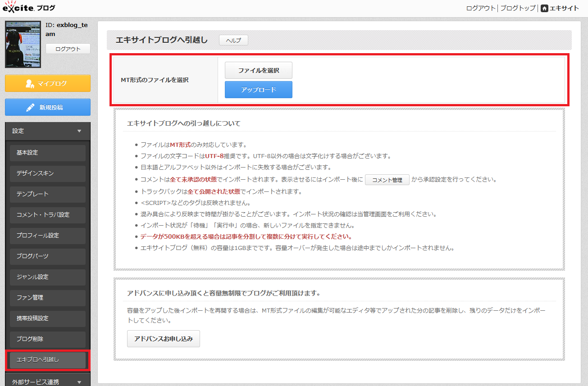Click the red 500KB warning line
The width and height of the screenshot is (588, 386).
click(246, 236)
